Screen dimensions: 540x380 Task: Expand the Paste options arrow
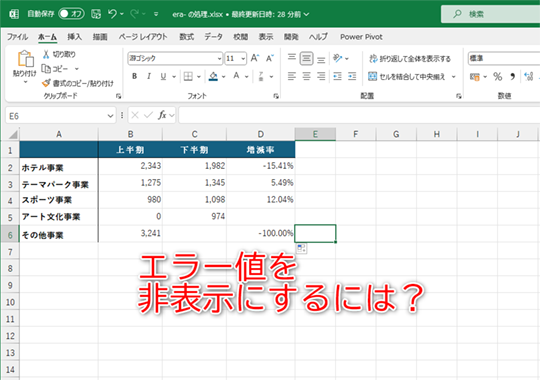25,82
